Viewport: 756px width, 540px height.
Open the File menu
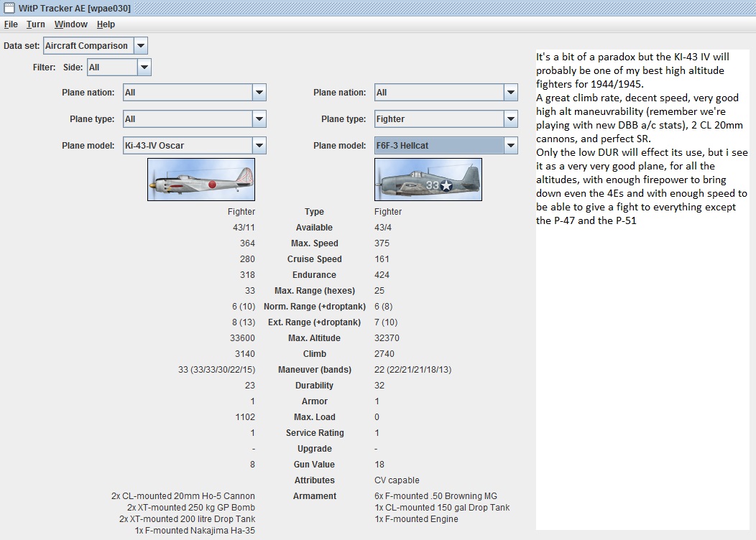coord(11,24)
